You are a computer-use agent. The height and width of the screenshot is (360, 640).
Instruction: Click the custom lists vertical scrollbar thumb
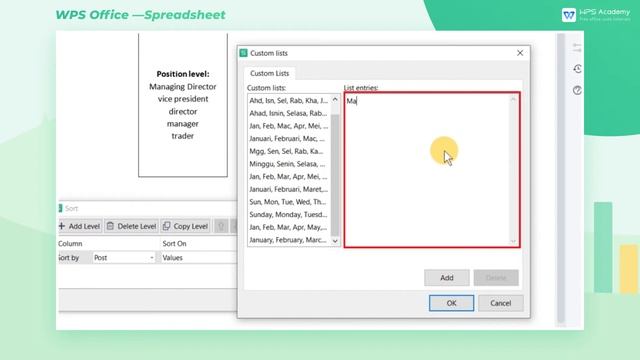335,175
